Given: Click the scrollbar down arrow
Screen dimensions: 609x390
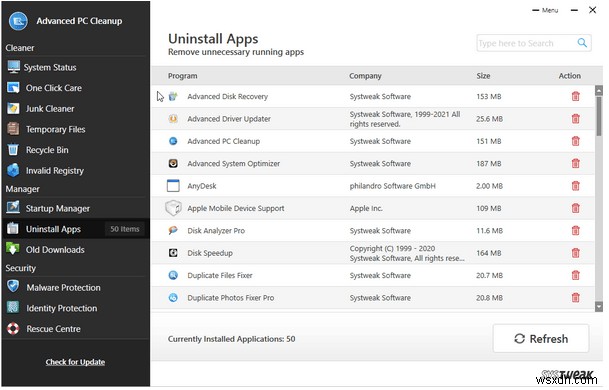Looking at the screenshot, I should point(599,306).
